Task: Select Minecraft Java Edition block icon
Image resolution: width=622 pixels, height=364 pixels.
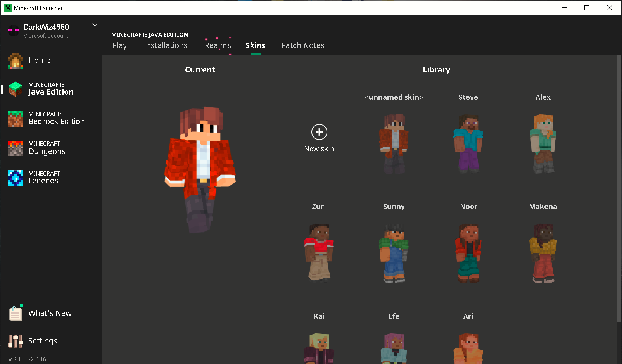Action: pyautogui.click(x=16, y=89)
